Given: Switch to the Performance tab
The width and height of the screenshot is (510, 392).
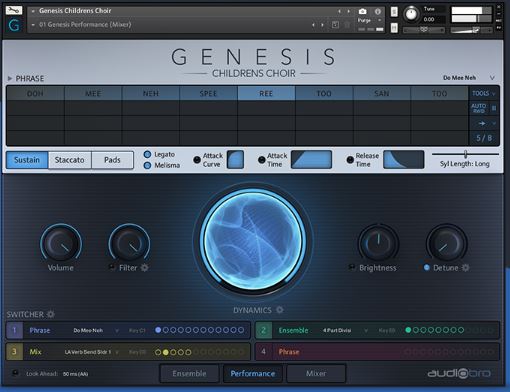Looking at the screenshot, I should tap(253, 373).
